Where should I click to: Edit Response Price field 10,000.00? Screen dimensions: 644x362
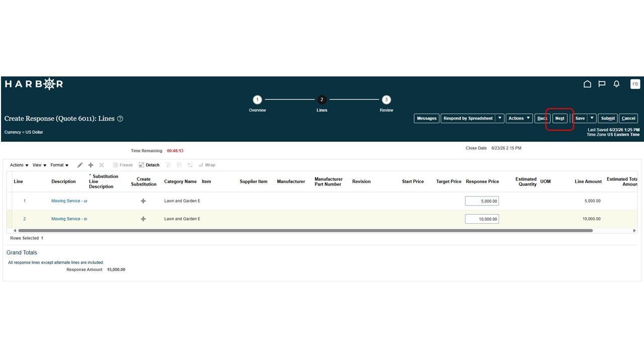(x=482, y=219)
